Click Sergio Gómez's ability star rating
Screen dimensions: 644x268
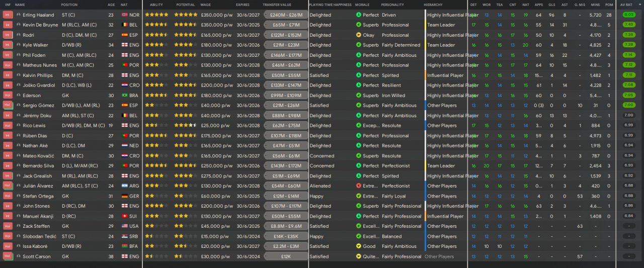pyautogui.click(x=156, y=106)
